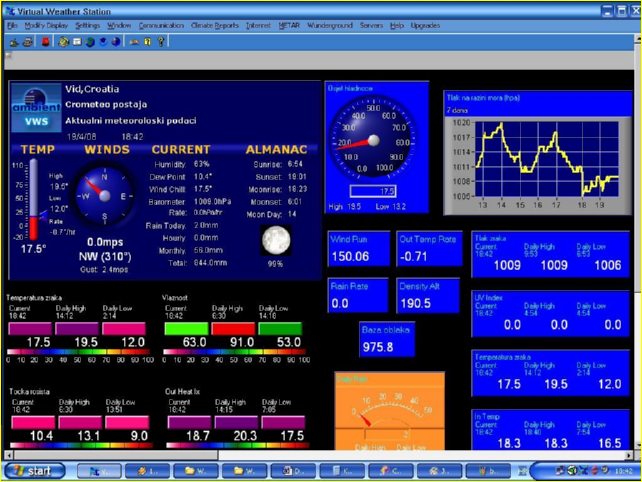
Task: Open the Window menu
Action: [x=119, y=25]
